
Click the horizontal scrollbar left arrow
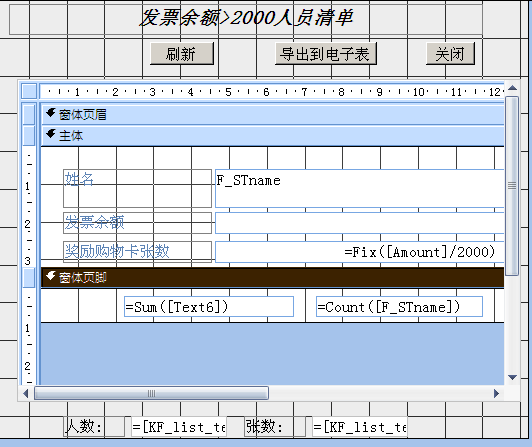click(26, 394)
